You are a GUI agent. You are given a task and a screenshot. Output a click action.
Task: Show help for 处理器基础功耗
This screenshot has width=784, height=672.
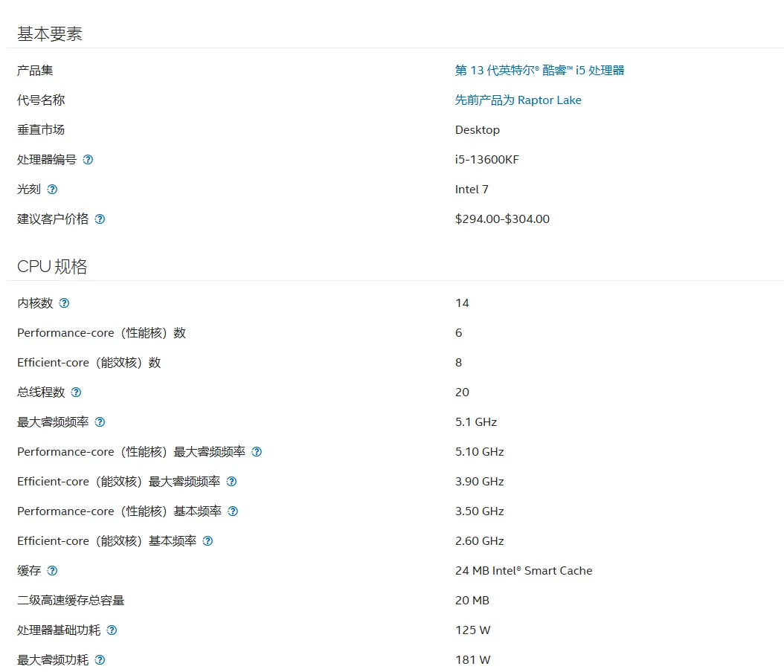click(112, 630)
